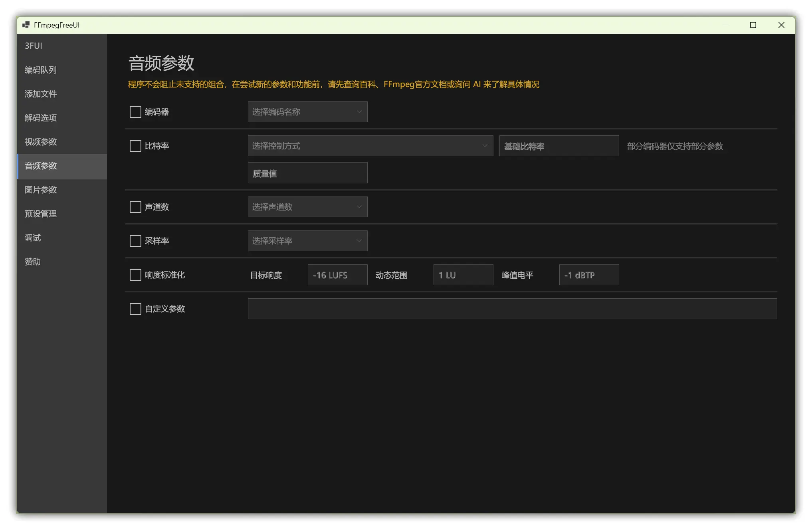Close the FFmpegFreeUI window
This screenshot has width=812, height=530.
(781, 25)
